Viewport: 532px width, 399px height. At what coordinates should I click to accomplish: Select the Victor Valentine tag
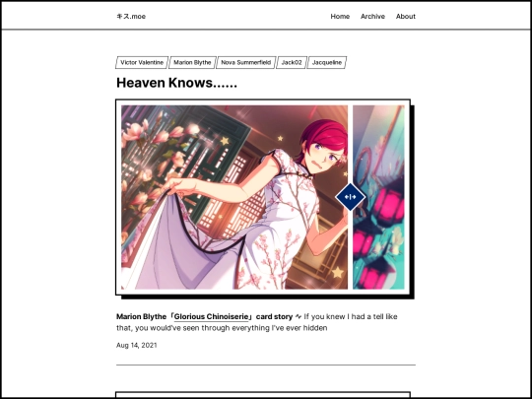[x=142, y=62]
